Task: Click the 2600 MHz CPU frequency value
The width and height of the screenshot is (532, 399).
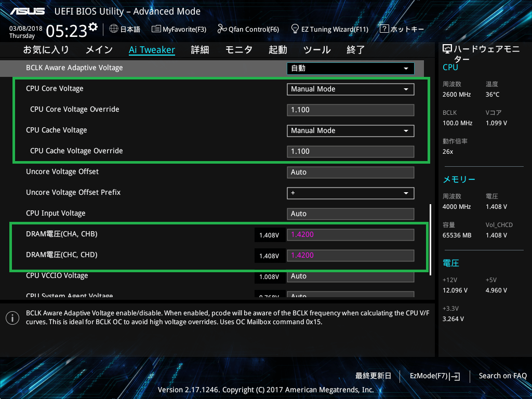Action: [x=457, y=95]
